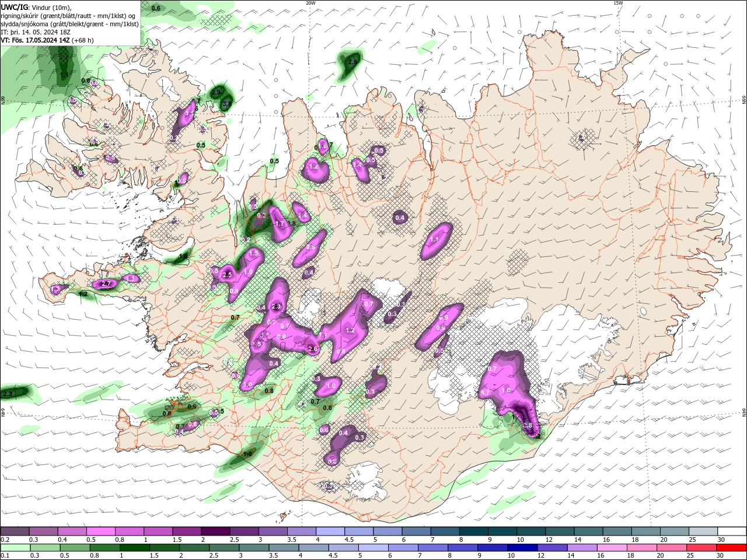This screenshot has width=747, height=560.
Task: Pick the bright red 30 swatch in the rain legend
Action: click(x=731, y=548)
